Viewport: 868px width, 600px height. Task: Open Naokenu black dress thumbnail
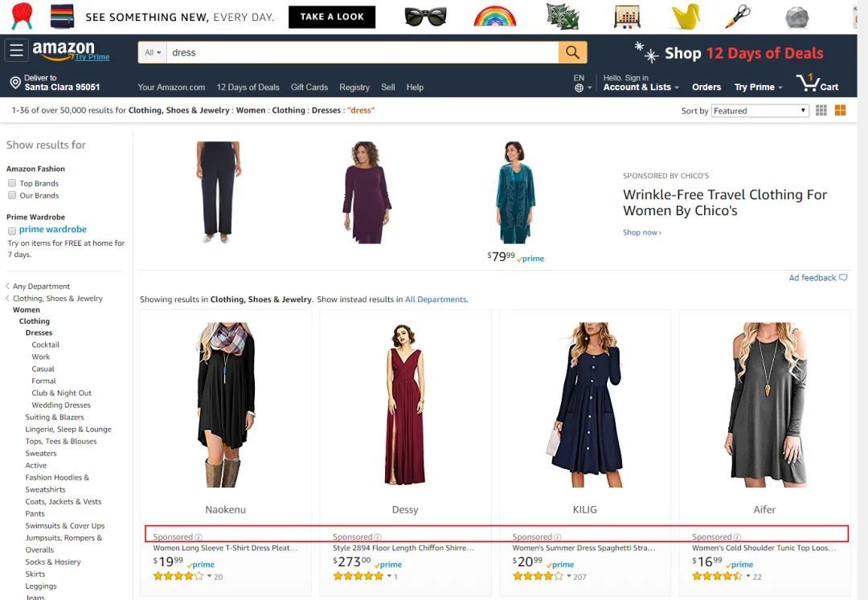pos(226,405)
